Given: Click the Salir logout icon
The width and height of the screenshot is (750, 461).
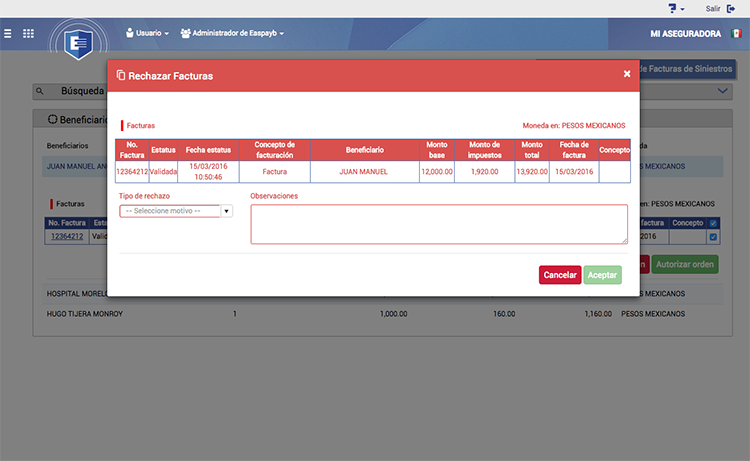Looking at the screenshot, I should click(732, 8).
